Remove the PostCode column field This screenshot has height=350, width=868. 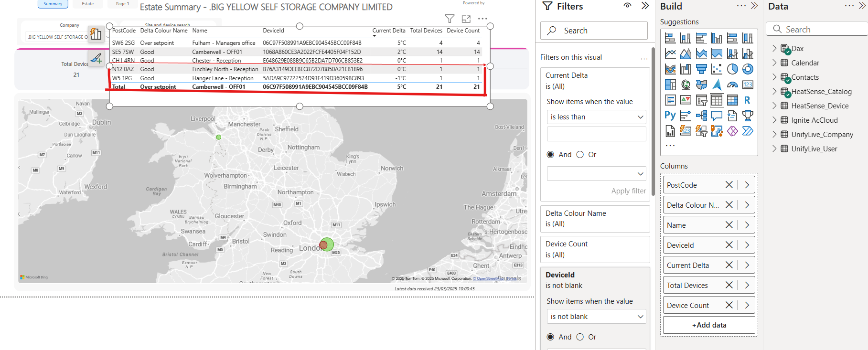click(729, 185)
